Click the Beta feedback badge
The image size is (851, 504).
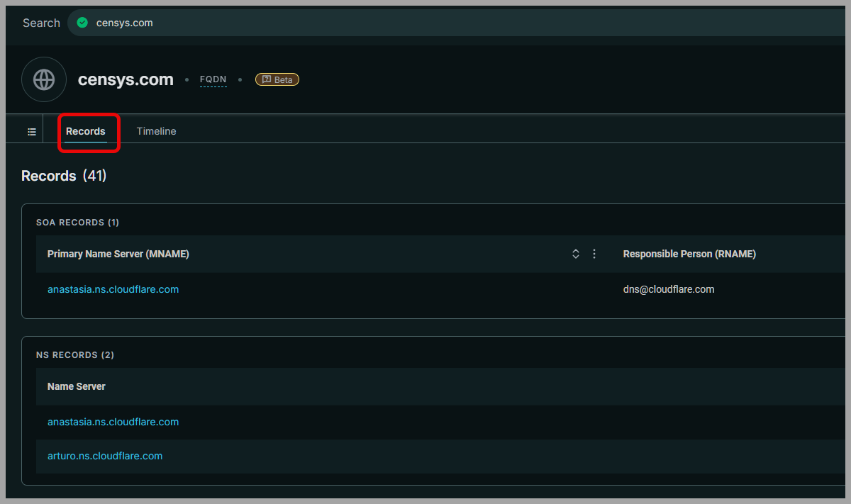click(x=277, y=79)
